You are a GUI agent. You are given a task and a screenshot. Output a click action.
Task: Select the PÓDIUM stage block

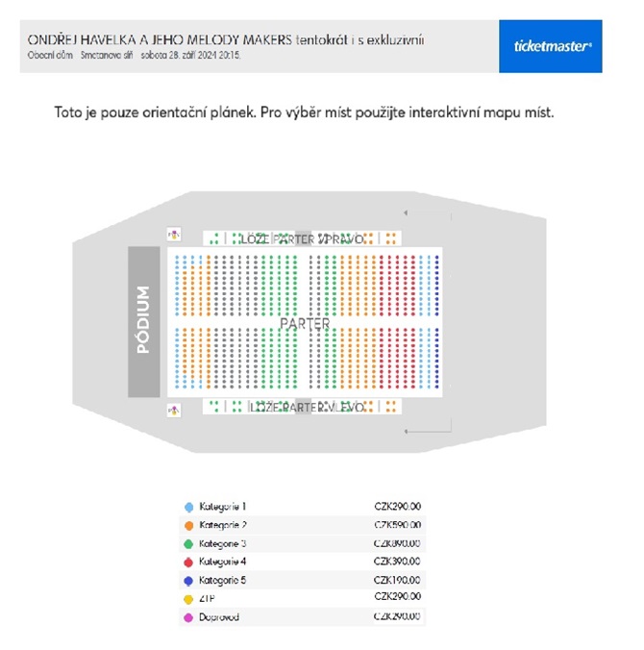pos(144,322)
